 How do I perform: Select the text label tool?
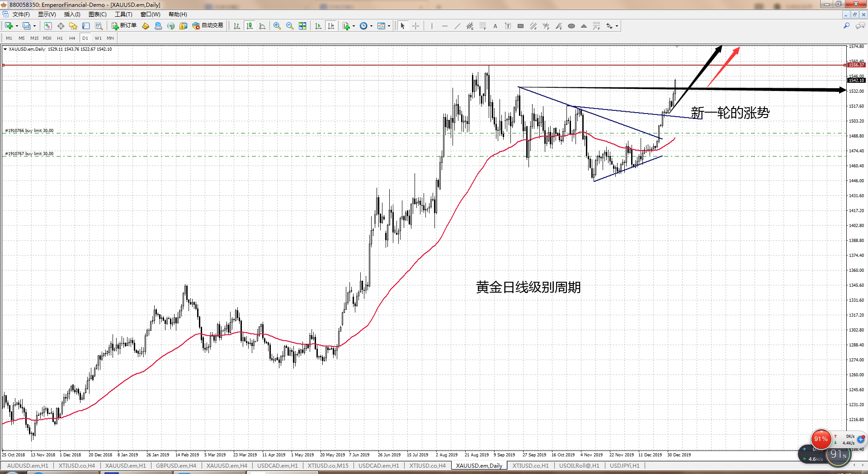(x=495, y=26)
